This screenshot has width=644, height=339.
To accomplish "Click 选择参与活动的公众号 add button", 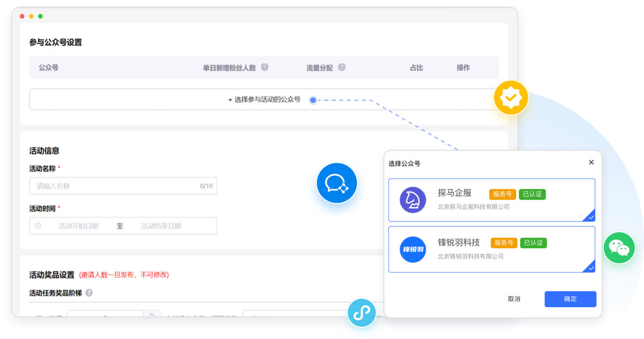I will tap(264, 99).
